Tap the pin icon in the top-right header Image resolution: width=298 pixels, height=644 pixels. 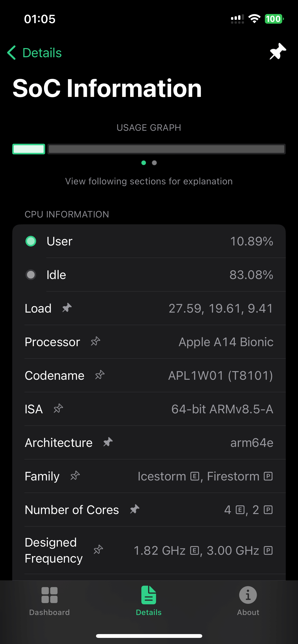coord(278,51)
